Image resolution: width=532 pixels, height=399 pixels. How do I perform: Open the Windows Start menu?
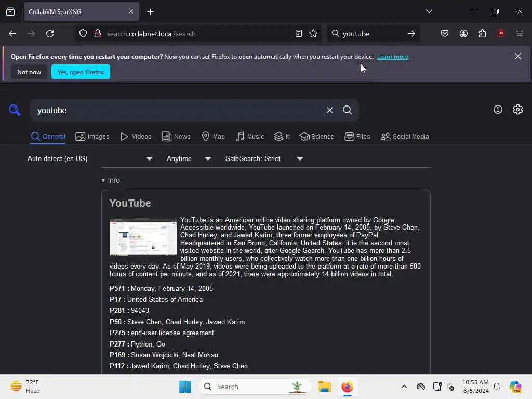point(185,387)
